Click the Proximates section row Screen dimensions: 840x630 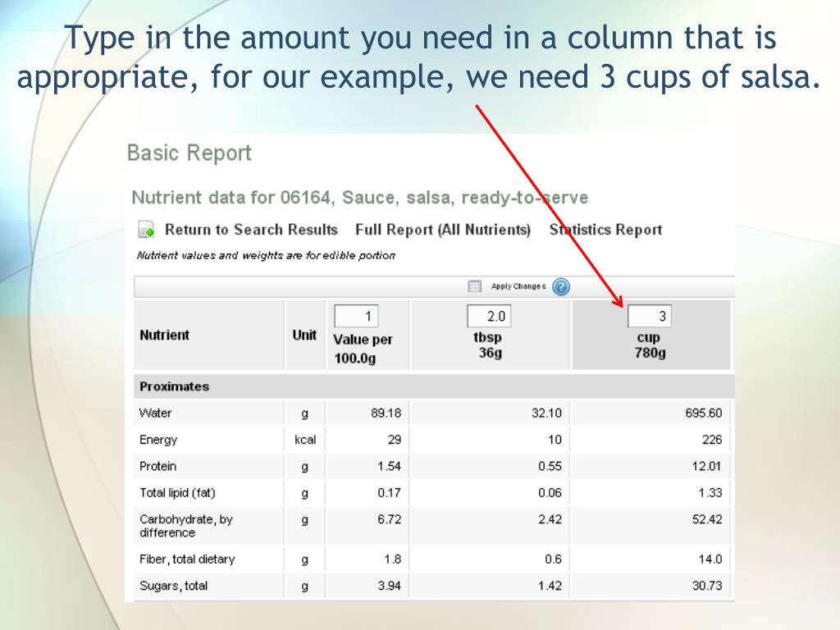434,386
